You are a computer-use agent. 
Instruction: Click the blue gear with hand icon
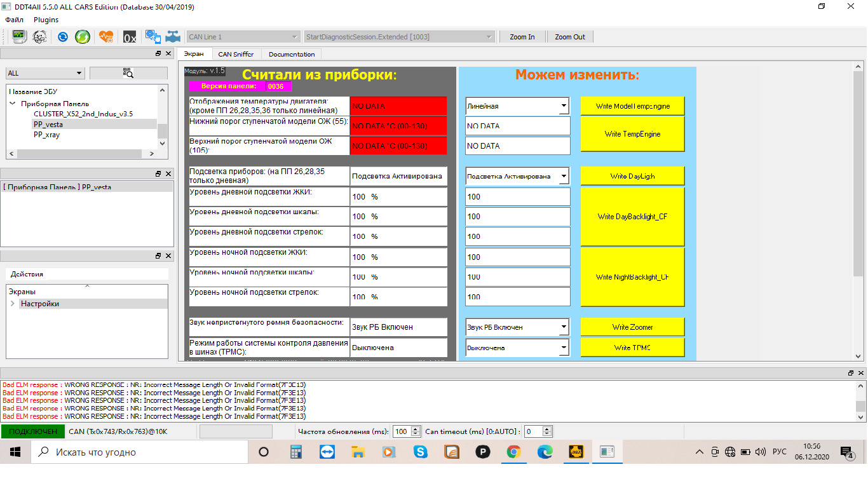tap(153, 37)
